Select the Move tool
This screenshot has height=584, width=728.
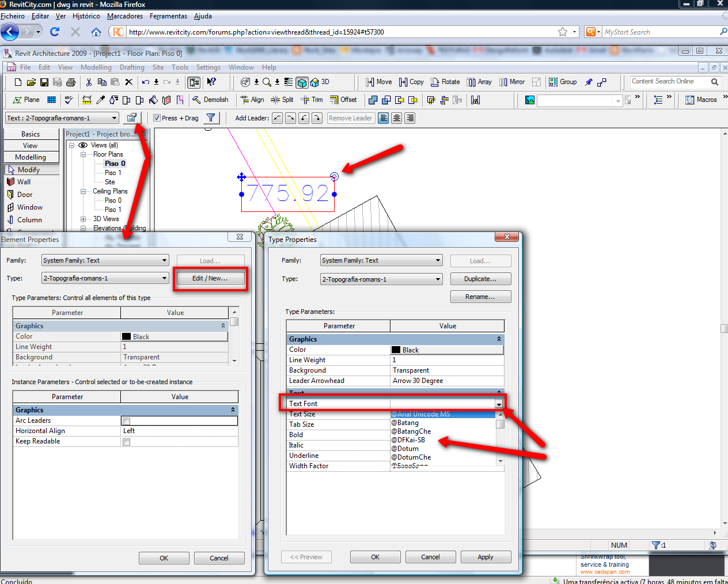point(378,82)
